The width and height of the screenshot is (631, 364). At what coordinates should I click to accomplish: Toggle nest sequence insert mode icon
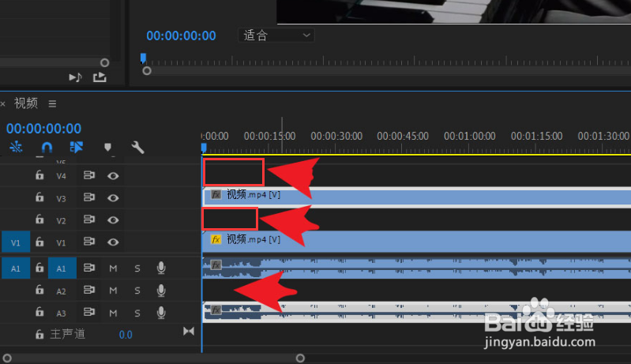(16, 147)
